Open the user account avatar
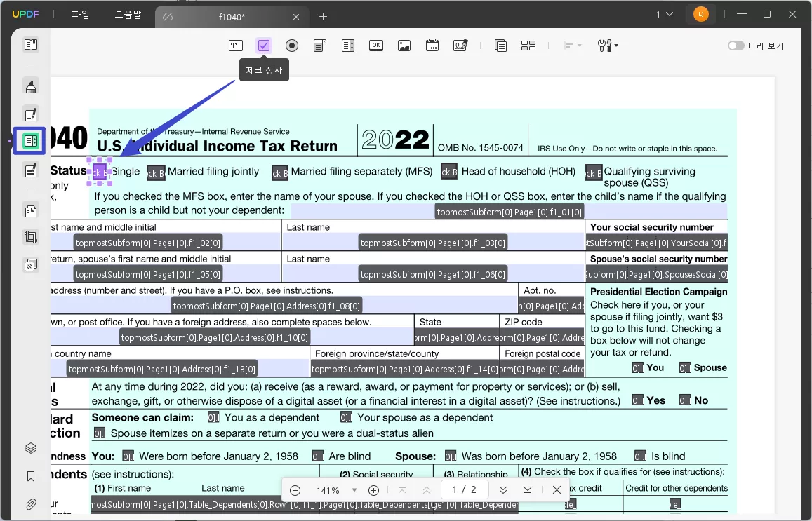Viewport: 812px width, 521px height. [700, 15]
